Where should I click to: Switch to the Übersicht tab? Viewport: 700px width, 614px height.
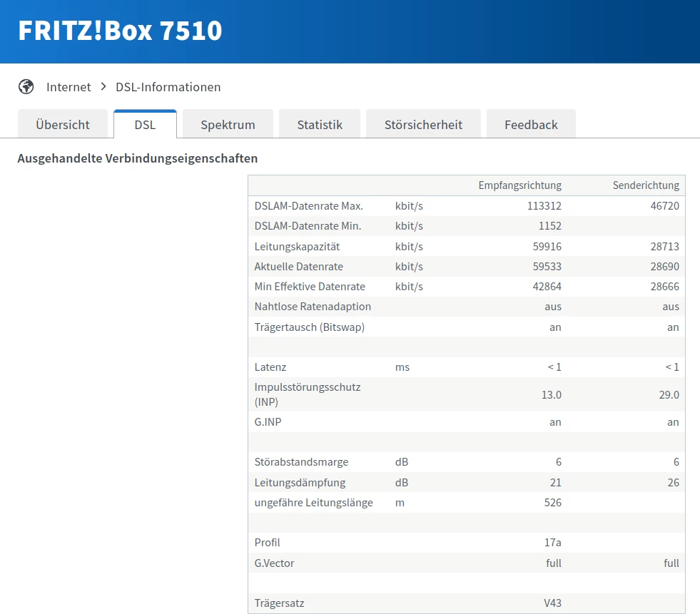63,125
